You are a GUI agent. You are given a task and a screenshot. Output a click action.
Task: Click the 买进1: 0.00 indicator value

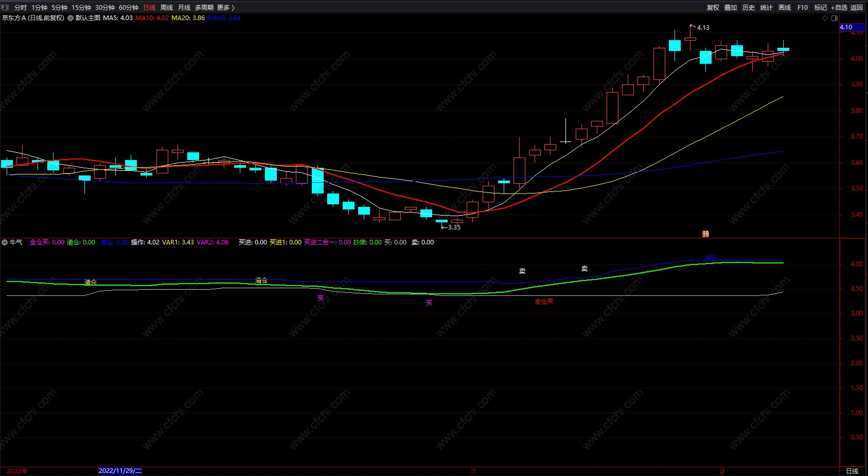click(x=286, y=242)
